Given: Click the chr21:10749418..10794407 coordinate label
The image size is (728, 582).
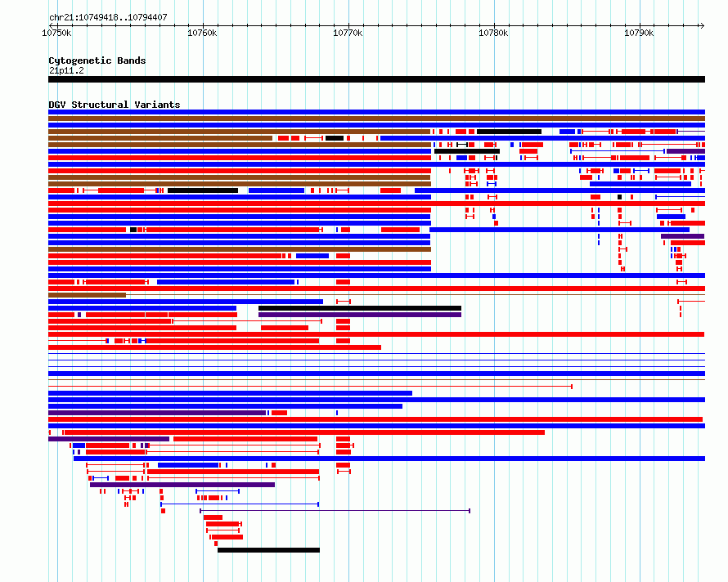Looking at the screenshot, I should tap(108, 18).
